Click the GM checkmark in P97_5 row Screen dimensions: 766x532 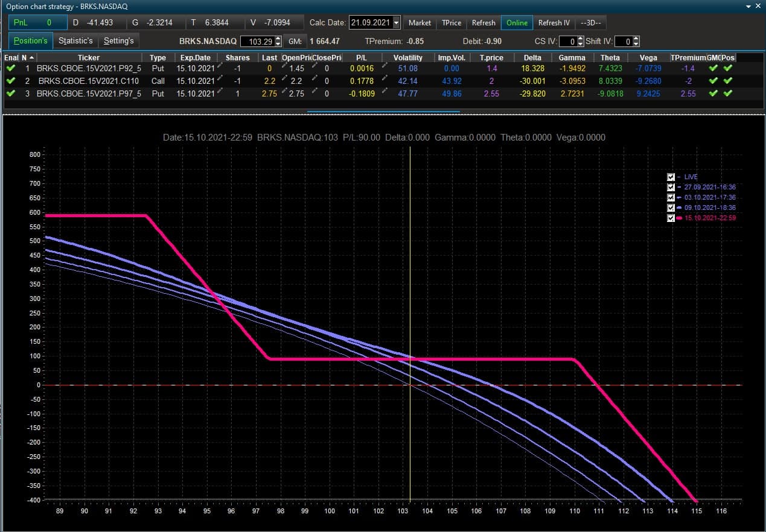714,93
